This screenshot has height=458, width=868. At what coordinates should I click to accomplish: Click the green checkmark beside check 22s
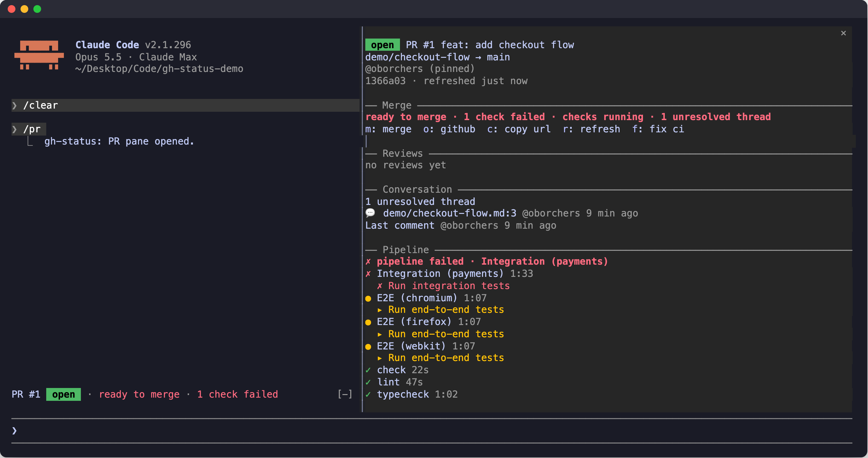pos(368,370)
